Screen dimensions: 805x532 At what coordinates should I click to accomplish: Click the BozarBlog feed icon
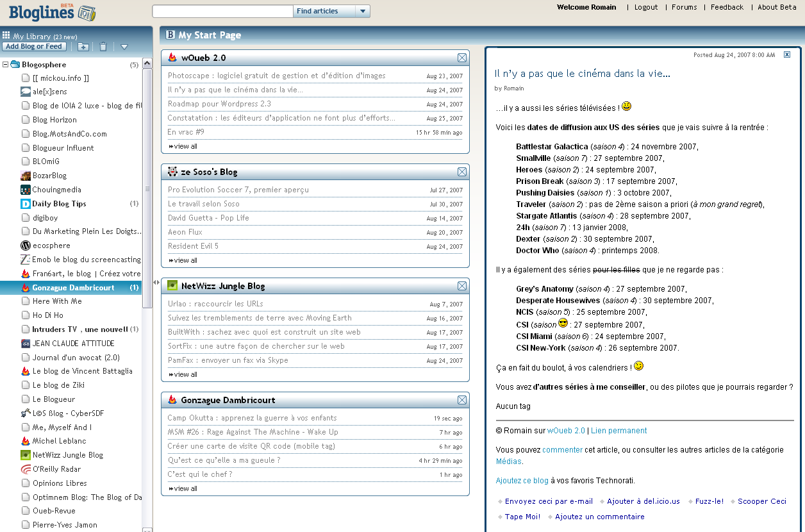(26, 176)
